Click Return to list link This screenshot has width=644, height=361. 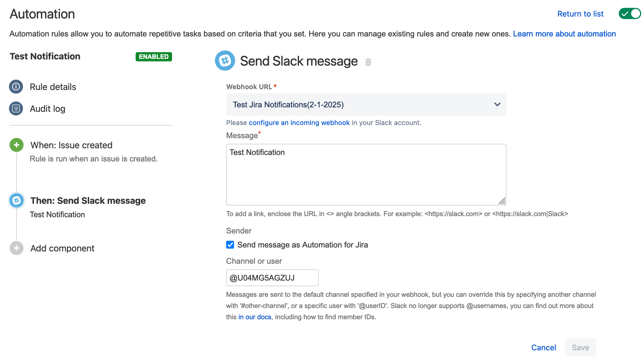(x=580, y=14)
